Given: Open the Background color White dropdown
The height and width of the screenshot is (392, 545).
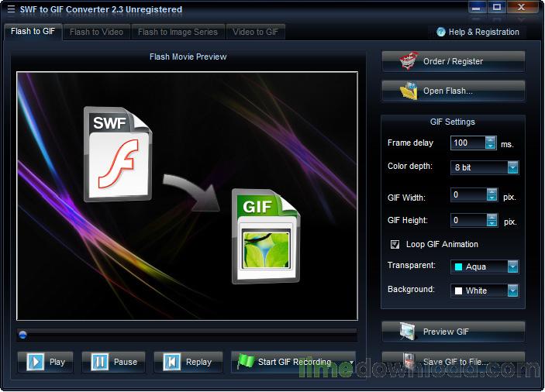Looking at the screenshot, I should click(x=512, y=291).
